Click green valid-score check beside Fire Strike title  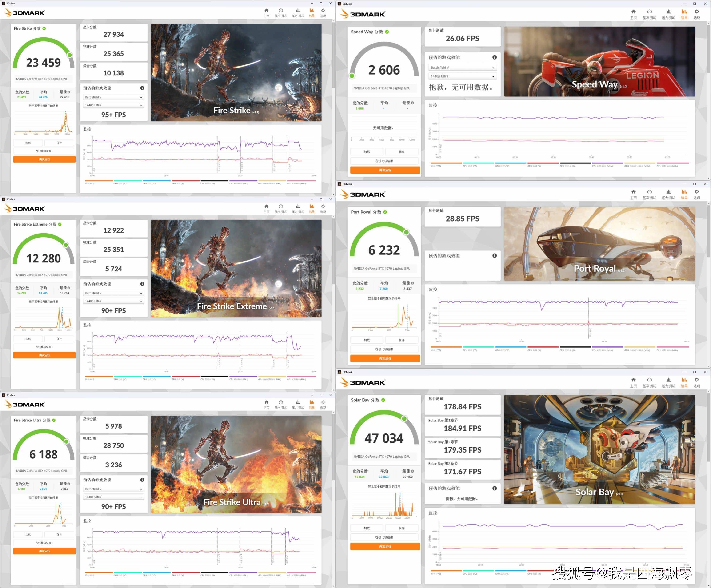[44, 28]
